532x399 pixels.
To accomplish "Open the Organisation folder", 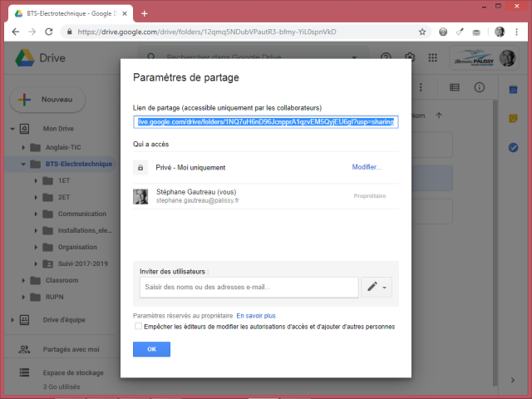I will click(x=77, y=247).
